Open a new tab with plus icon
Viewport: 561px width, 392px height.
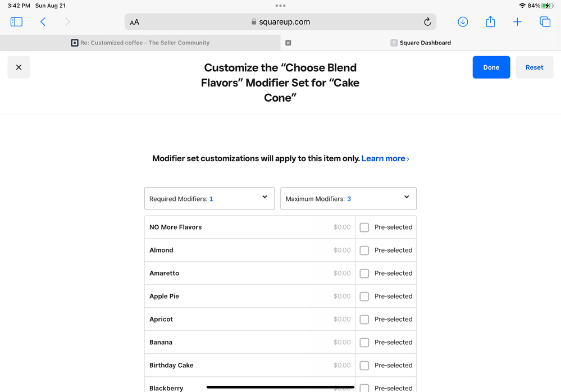517,22
